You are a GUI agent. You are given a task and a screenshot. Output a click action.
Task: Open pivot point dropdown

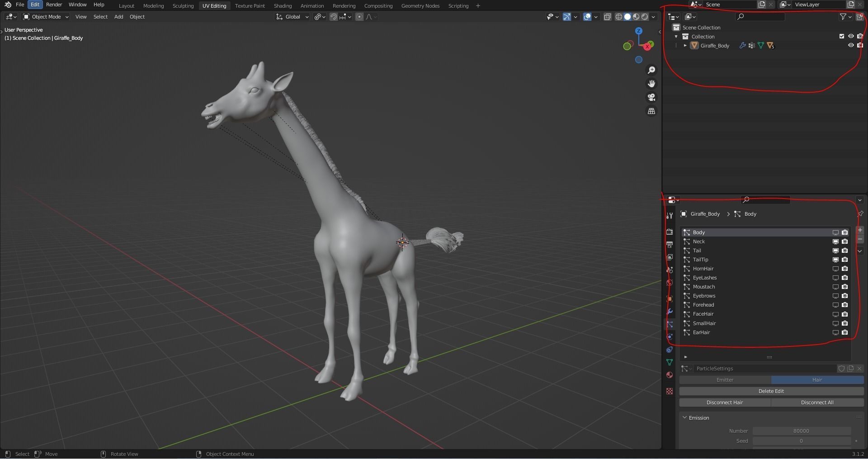point(320,17)
